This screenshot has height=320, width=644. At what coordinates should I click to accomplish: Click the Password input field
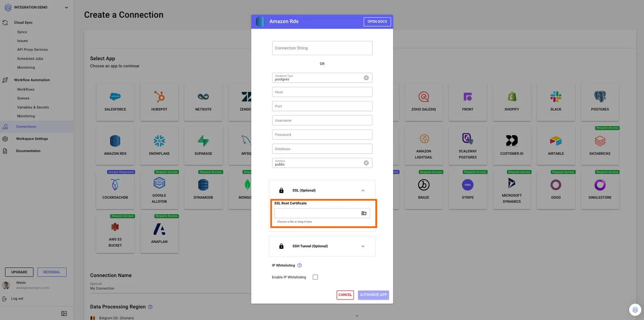tap(322, 134)
